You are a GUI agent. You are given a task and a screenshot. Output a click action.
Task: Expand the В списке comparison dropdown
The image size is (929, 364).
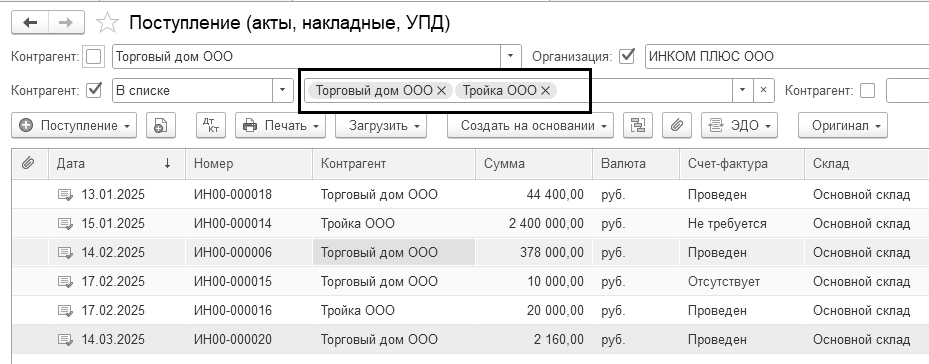283,91
